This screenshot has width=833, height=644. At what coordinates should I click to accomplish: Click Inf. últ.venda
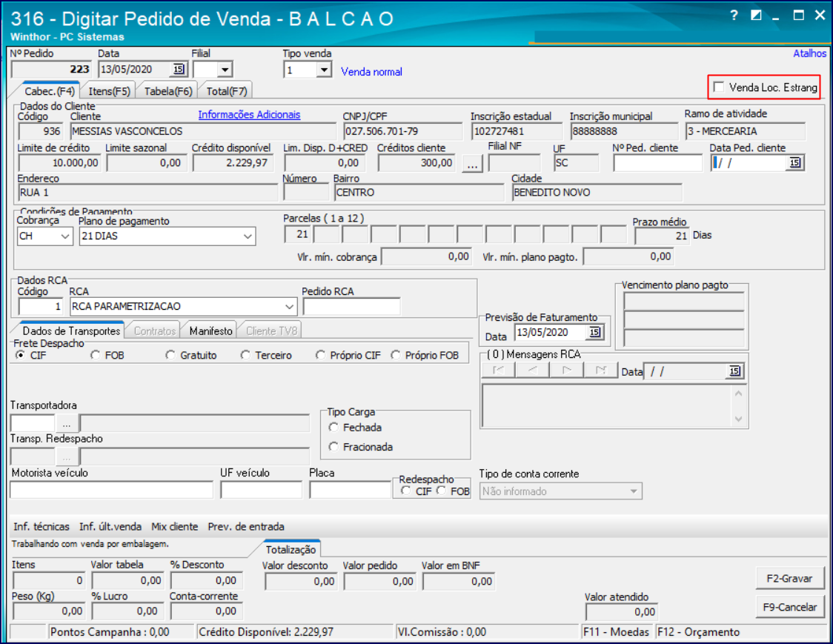(x=110, y=527)
